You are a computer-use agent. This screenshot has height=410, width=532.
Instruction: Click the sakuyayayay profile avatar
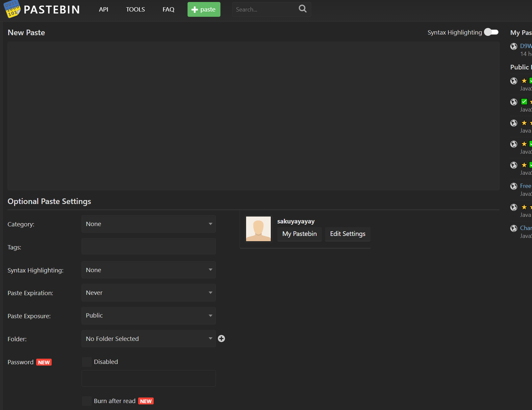point(258,229)
